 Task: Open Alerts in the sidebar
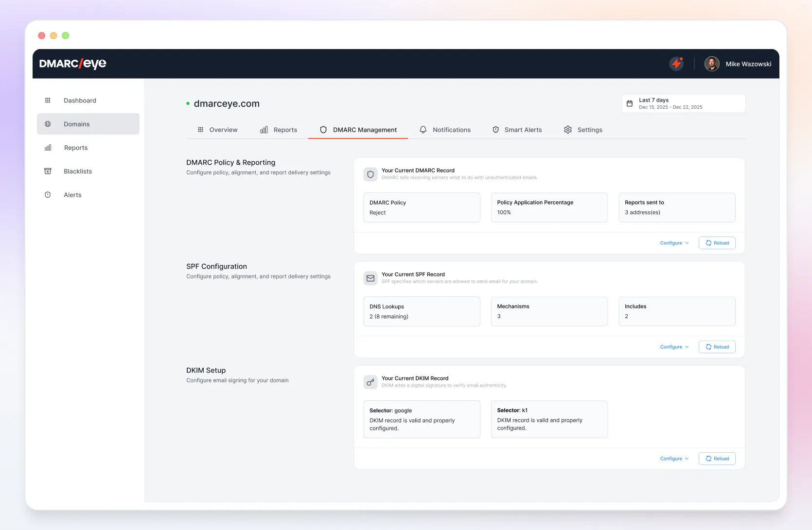[88, 195]
